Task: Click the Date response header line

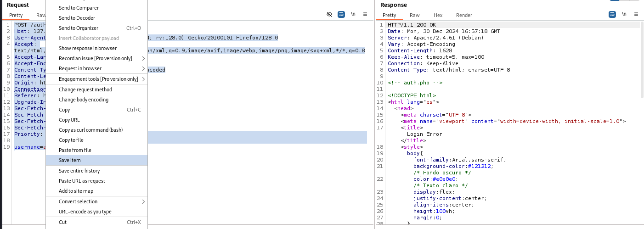Action: [444, 31]
